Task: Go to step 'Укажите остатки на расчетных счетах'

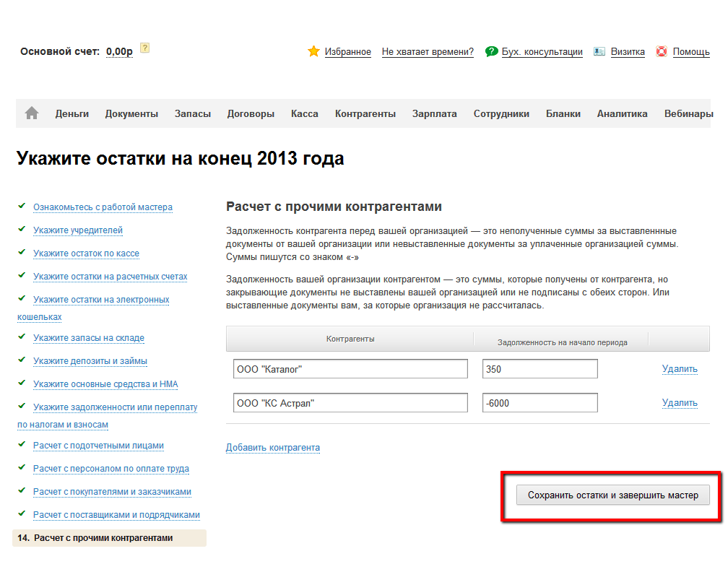Action: tap(110, 277)
